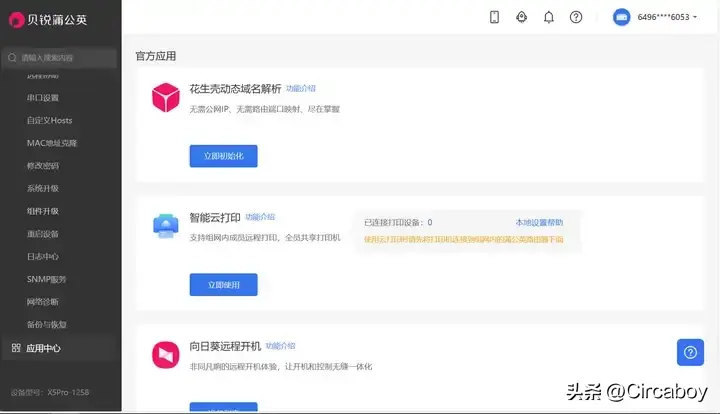Image resolution: width=720 pixels, height=414 pixels.
Task: Open 串口设置 in sidebar
Action: pos(43,98)
